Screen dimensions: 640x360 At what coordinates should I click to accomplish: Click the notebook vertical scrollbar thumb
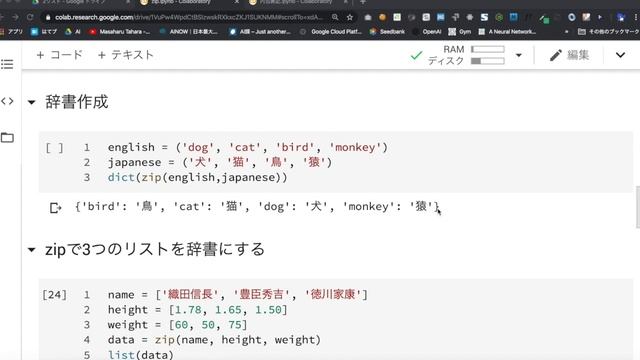coord(638,207)
